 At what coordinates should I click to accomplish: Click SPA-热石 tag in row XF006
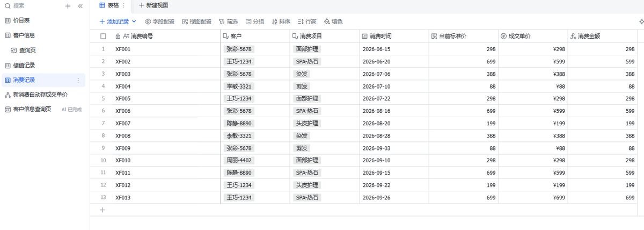tap(308, 111)
